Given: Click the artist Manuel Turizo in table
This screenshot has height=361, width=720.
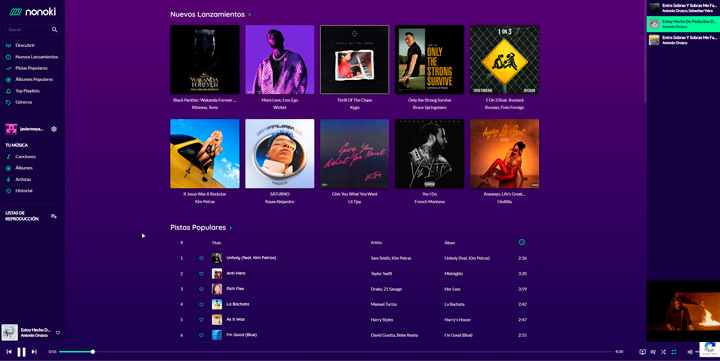Looking at the screenshot, I should [x=383, y=305].
